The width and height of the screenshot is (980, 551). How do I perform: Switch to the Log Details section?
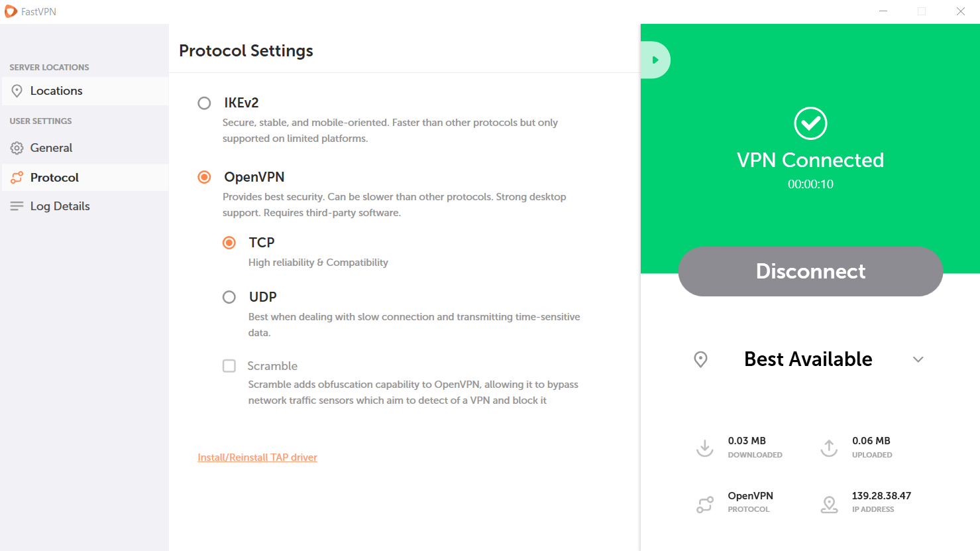point(85,206)
